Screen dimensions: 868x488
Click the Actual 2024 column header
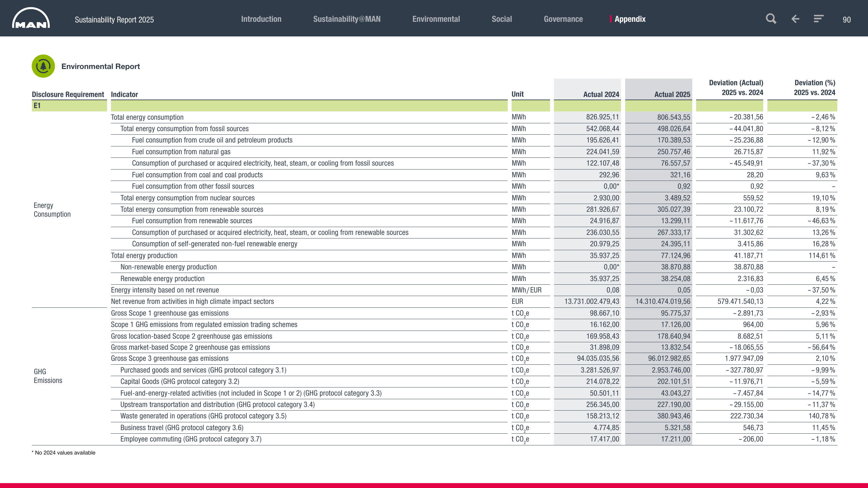coord(601,94)
